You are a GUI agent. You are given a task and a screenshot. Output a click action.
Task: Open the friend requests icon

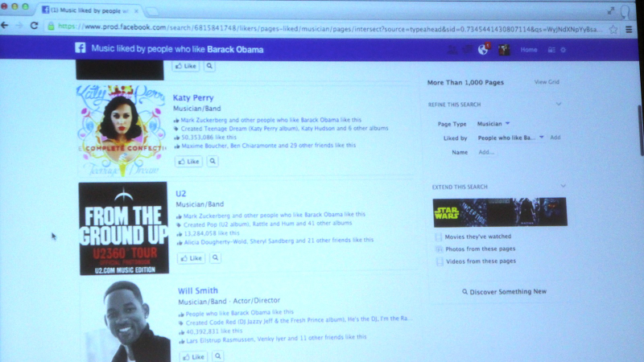(452, 50)
